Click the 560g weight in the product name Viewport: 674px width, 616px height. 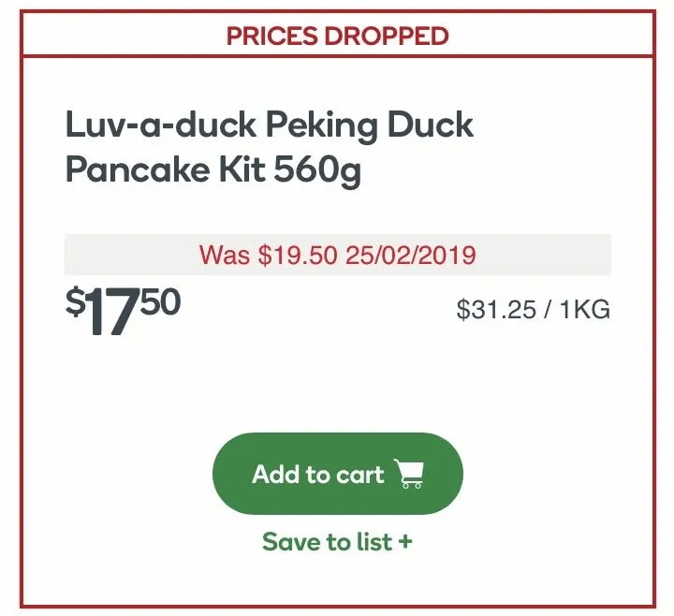[317, 171]
